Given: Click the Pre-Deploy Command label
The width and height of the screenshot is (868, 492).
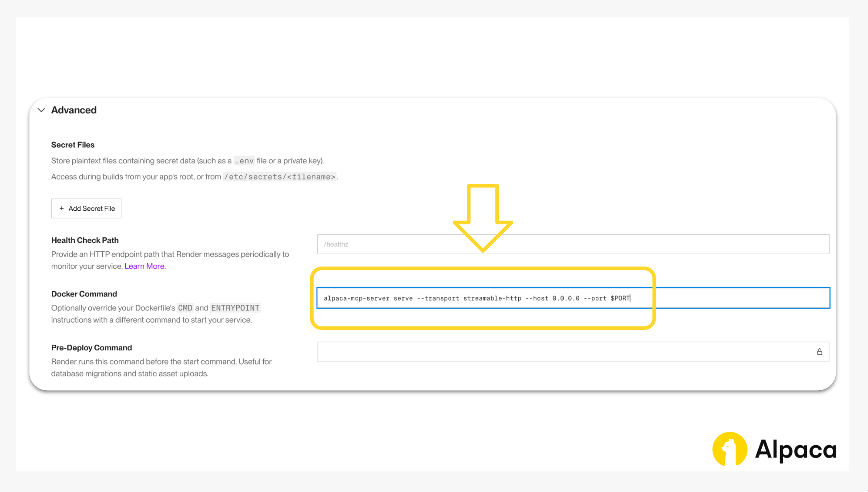Looking at the screenshot, I should click(91, 347).
